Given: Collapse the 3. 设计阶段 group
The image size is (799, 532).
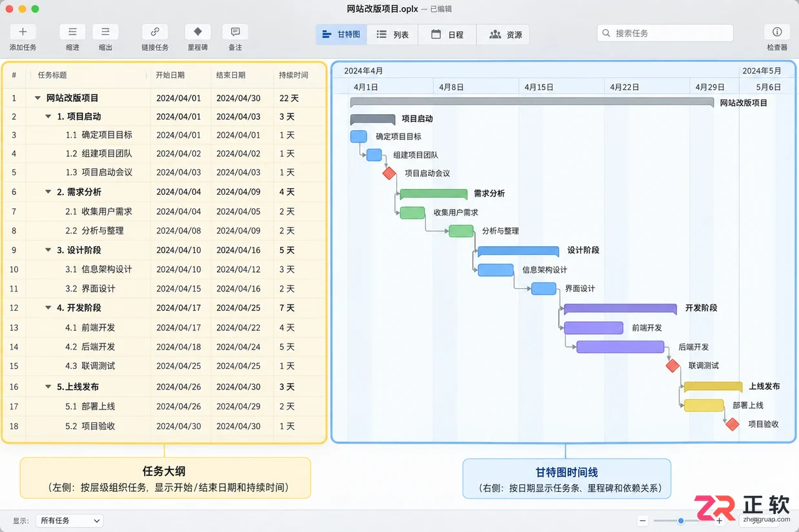Looking at the screenshot, I should (x=48, y=250).
